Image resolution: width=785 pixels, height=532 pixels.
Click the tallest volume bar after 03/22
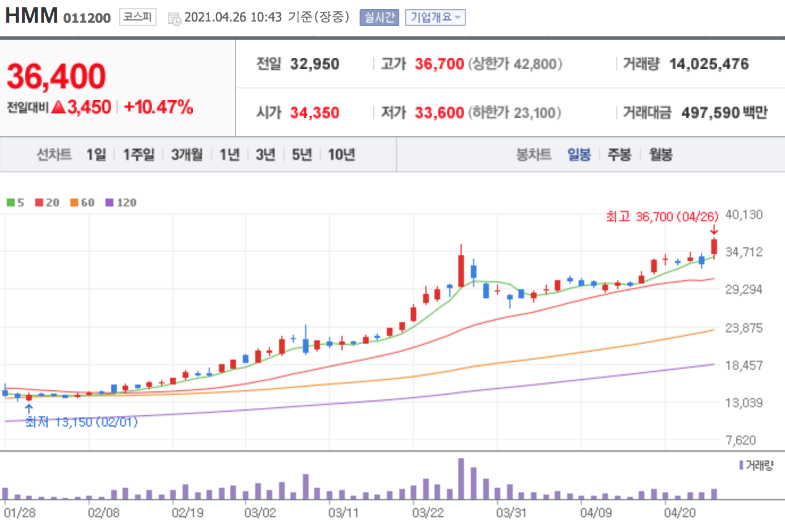point(461,479)
